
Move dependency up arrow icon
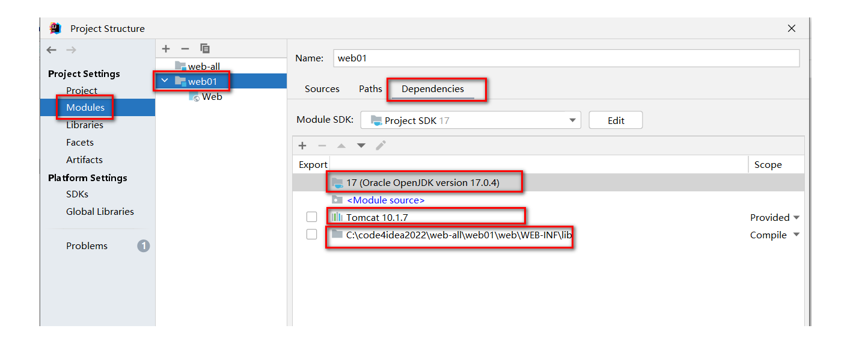(341, 146)
